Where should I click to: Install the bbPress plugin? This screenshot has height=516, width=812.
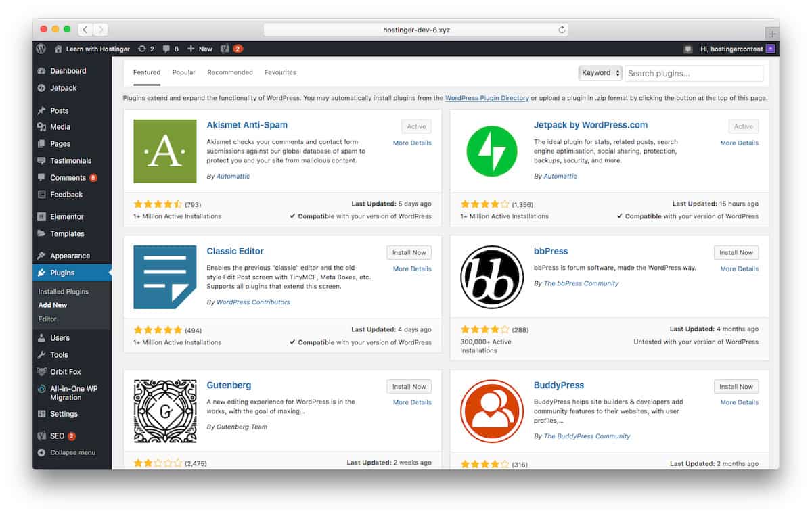pos(736,252)
